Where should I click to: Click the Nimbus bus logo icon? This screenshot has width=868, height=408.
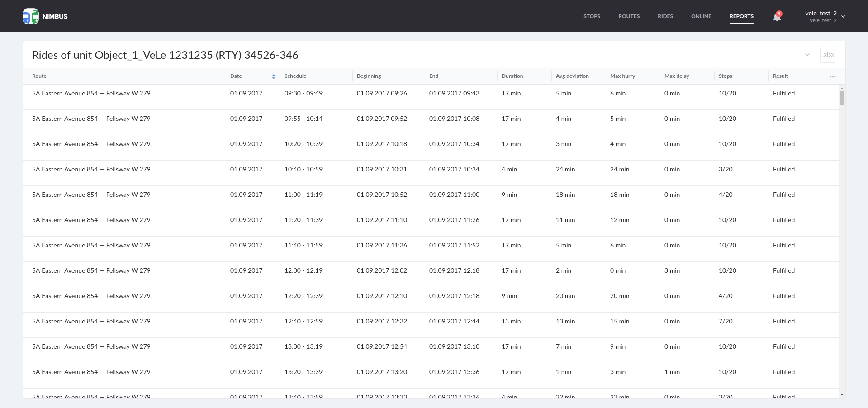coord(30,16)
